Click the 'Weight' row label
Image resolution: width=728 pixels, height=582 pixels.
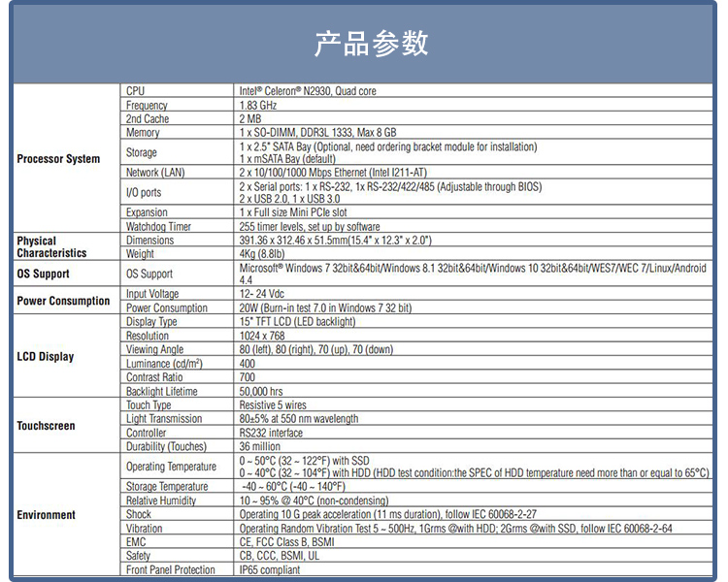[140, 254]
